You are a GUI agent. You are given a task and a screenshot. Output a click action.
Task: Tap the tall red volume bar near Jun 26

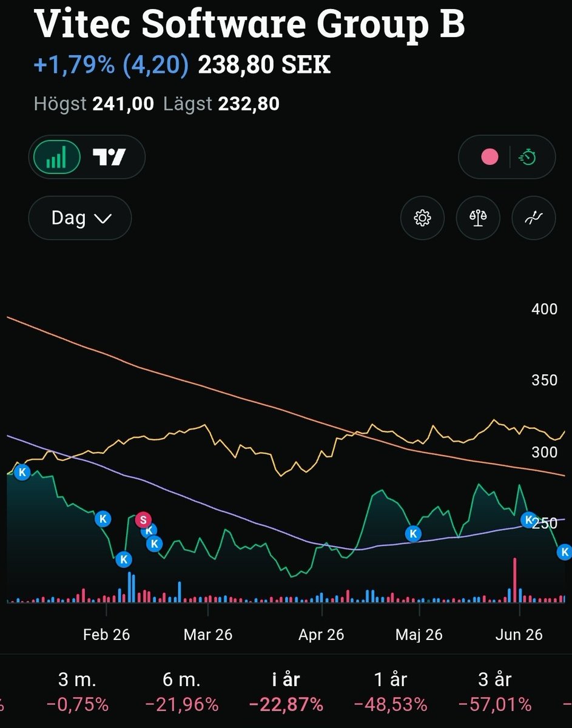coord(514,580)
